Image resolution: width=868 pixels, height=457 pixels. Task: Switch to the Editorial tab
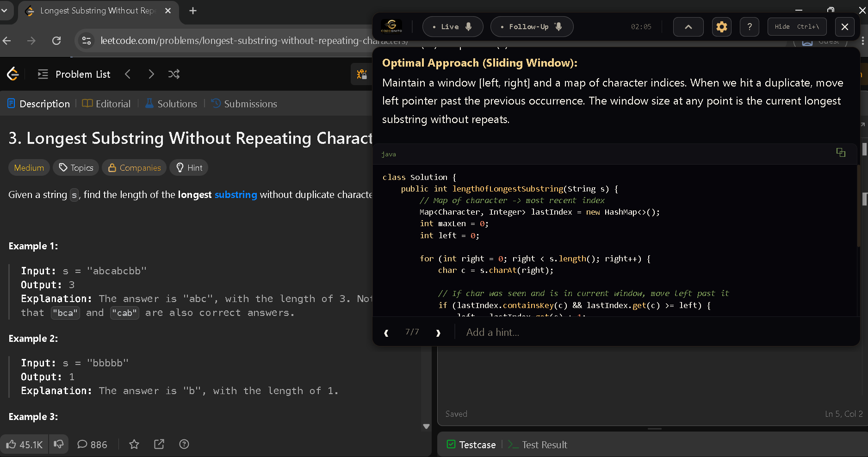tap(106, 104)
